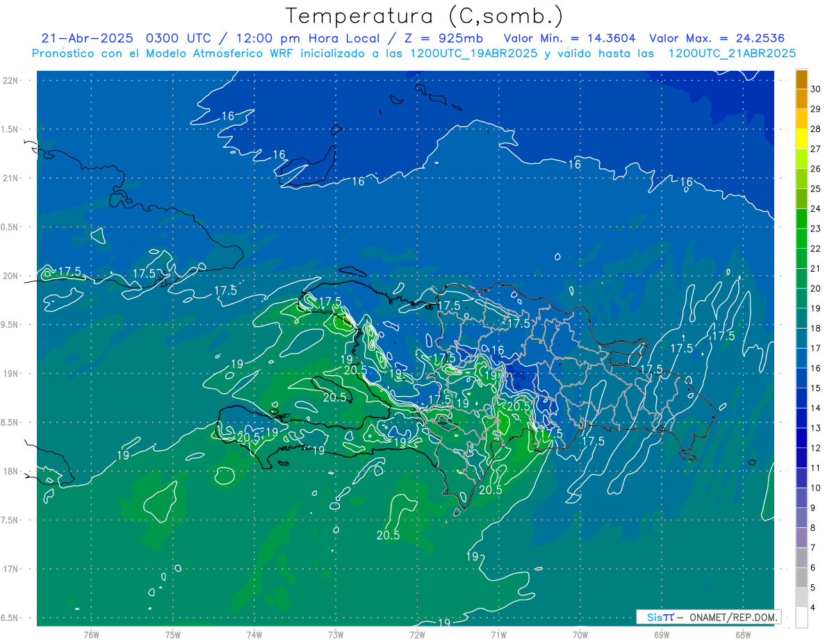834x644 pixels.
Task: Click color scale swatch between 10 and 11
Action: pos(801,478)
